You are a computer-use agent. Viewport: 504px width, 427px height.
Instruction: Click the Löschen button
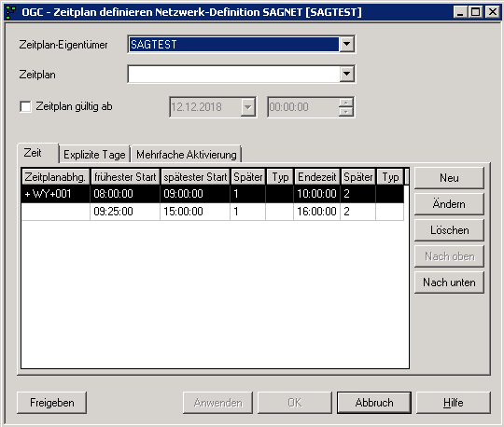coord(449,230)
